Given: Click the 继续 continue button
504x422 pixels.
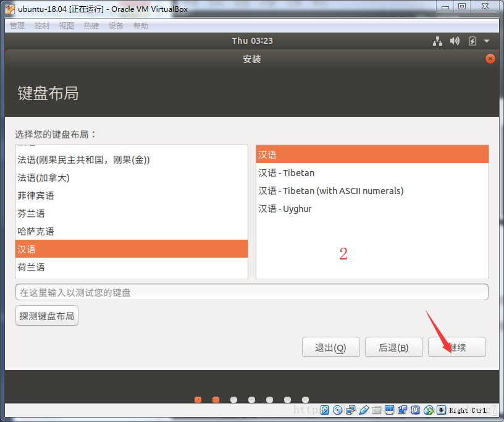Looking at the screenshot, I should (457, 347).
